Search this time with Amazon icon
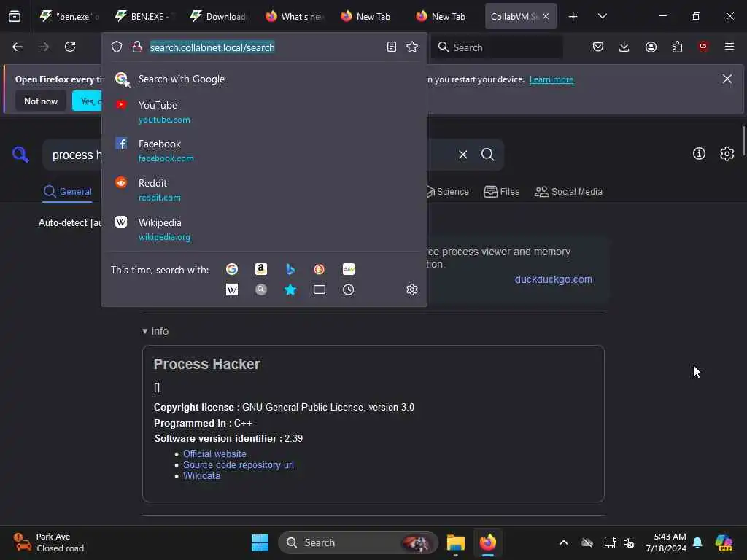This screenshot has height=560, width=747. [261, 270]
